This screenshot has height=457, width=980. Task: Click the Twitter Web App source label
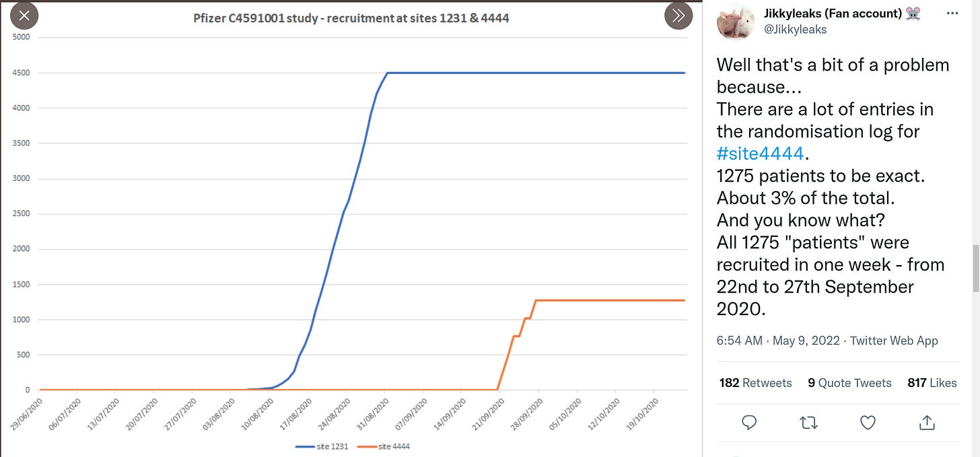(x=893, y=341)
